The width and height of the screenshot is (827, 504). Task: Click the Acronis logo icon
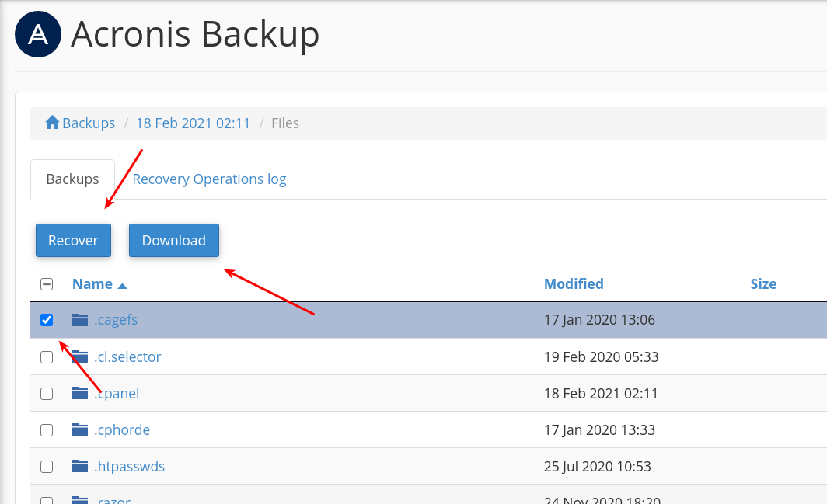tap(37, 34)
